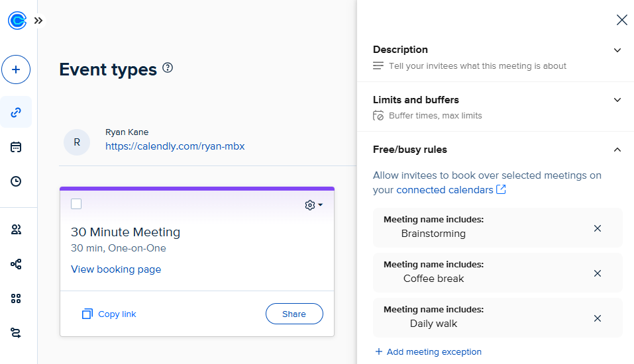Open Contacts people icon in sidebar
The height and width of the screenshot is (364, 634).
click(16, 230)
